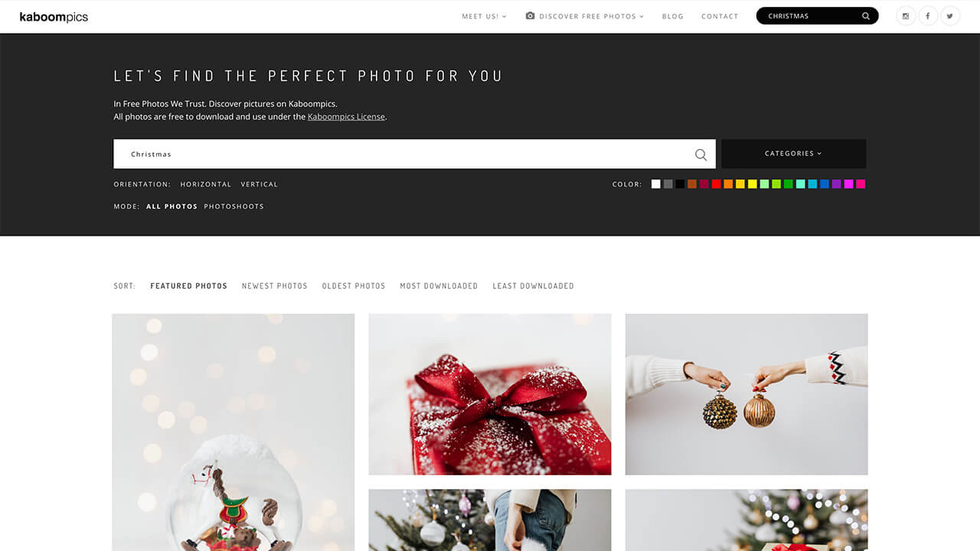This screenshot has width=980, height=551.
Task: Sort by Most Downloaded
Action: coord(439,286)
